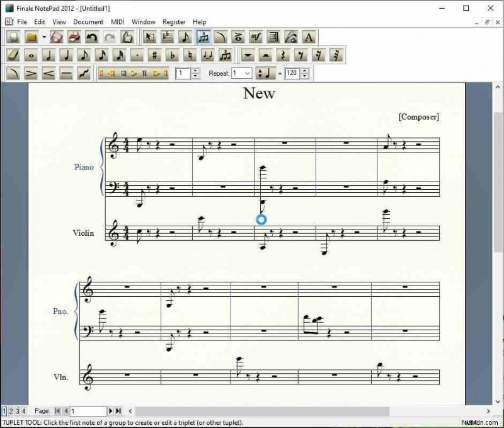Select the Lyrics tool
Viewport: 504px width, 428px height.
[291, 37]
